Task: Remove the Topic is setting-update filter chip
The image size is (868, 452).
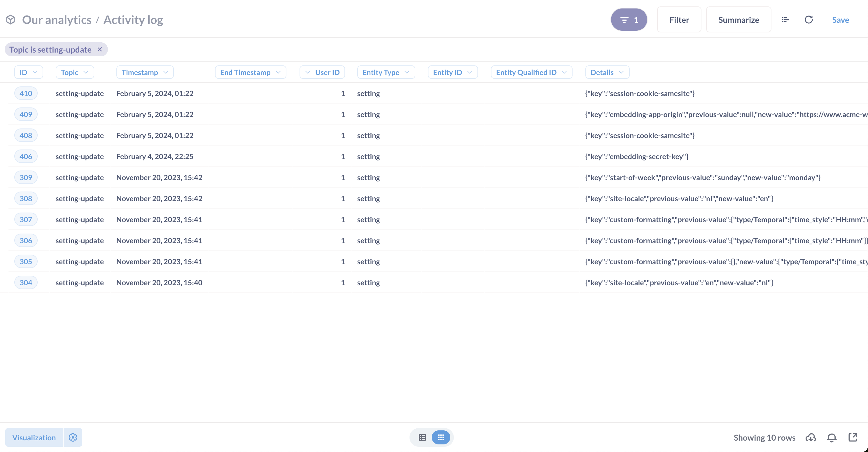Action: coord(100,49)
